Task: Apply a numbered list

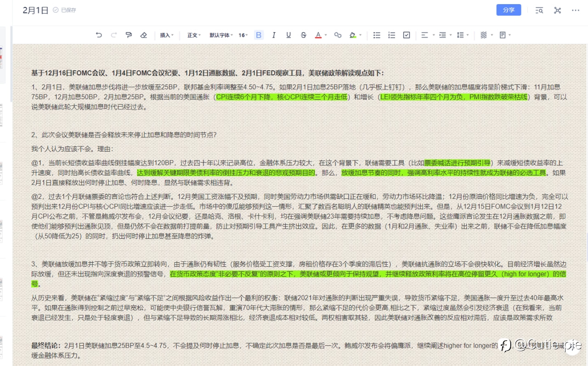Action: coord(391,35)
